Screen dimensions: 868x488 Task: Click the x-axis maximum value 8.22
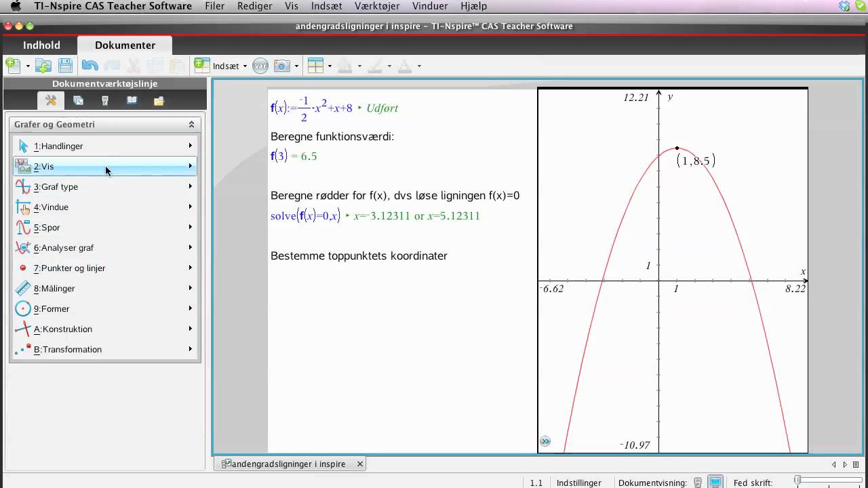click(795, 289)
